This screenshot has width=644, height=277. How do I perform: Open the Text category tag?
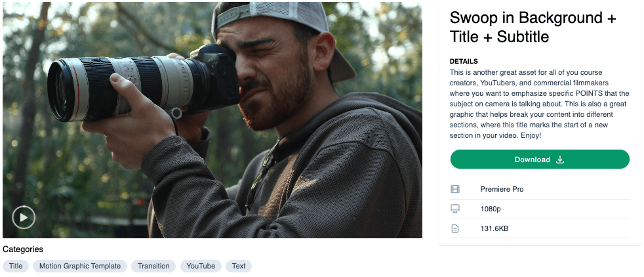(x=239, y=266)
